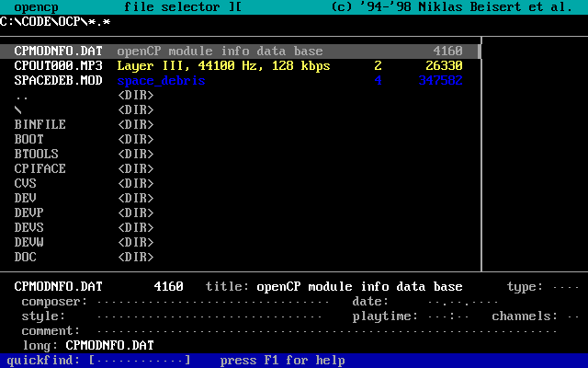Click the quickfind input field
The image size is (588, 368).
(x=140, y=361)
